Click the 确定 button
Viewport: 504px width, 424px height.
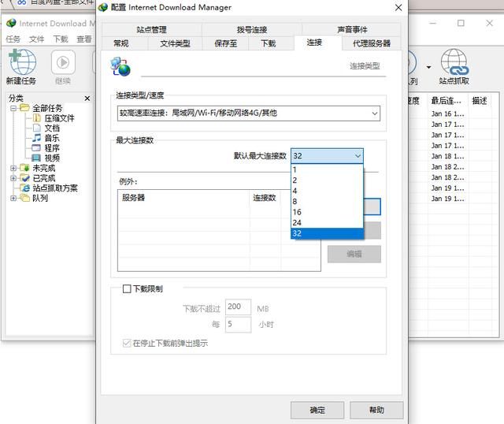point(317,410)
